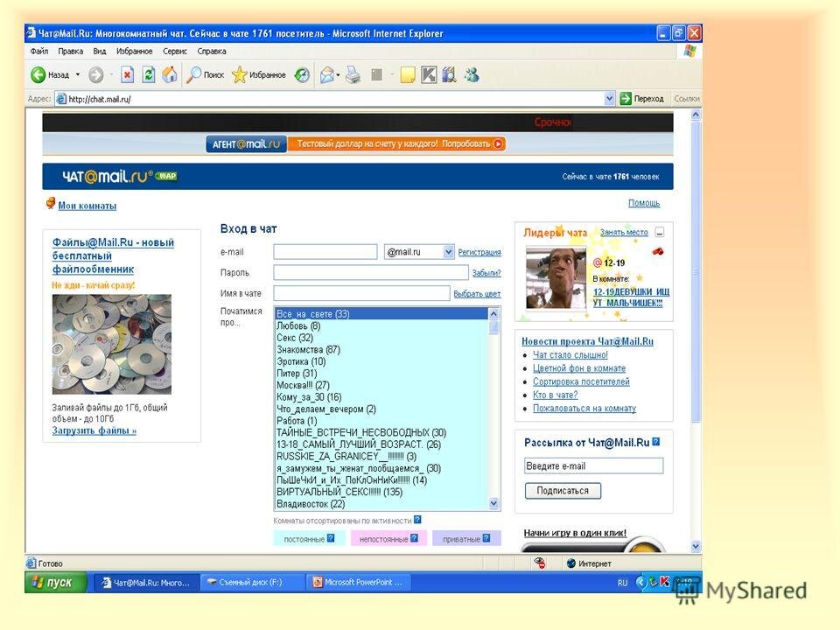The width and height of the screenshot is (840, 630).
Task: Click the e-mail login input field
Action: click(x=325, y=251)
